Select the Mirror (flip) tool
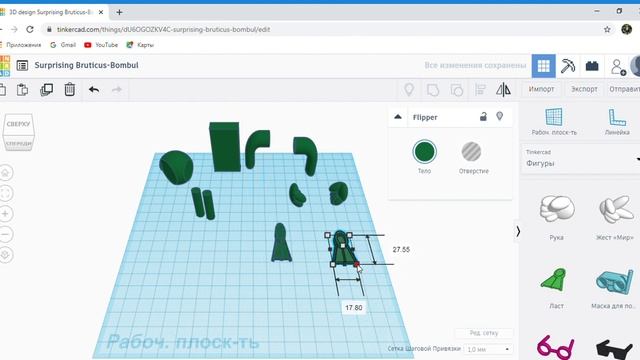This screenshot has height=360, width=640. [503, 89]
